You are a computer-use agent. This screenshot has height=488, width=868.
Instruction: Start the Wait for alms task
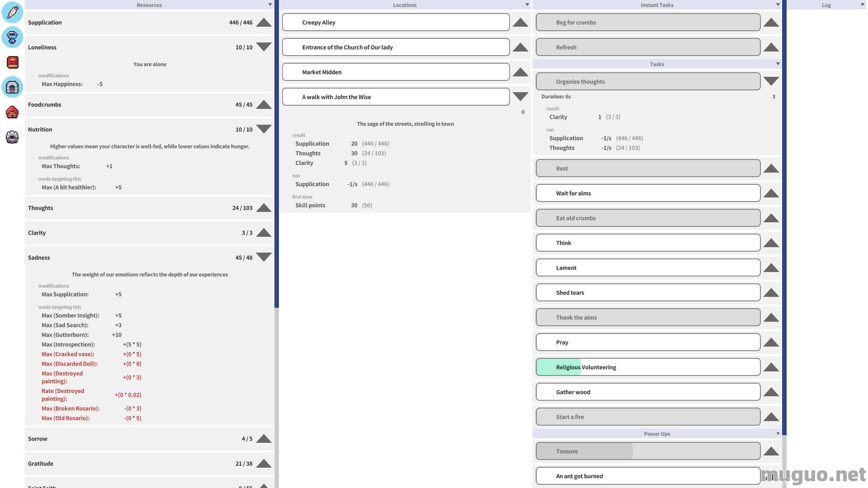[x=648, y=193]
